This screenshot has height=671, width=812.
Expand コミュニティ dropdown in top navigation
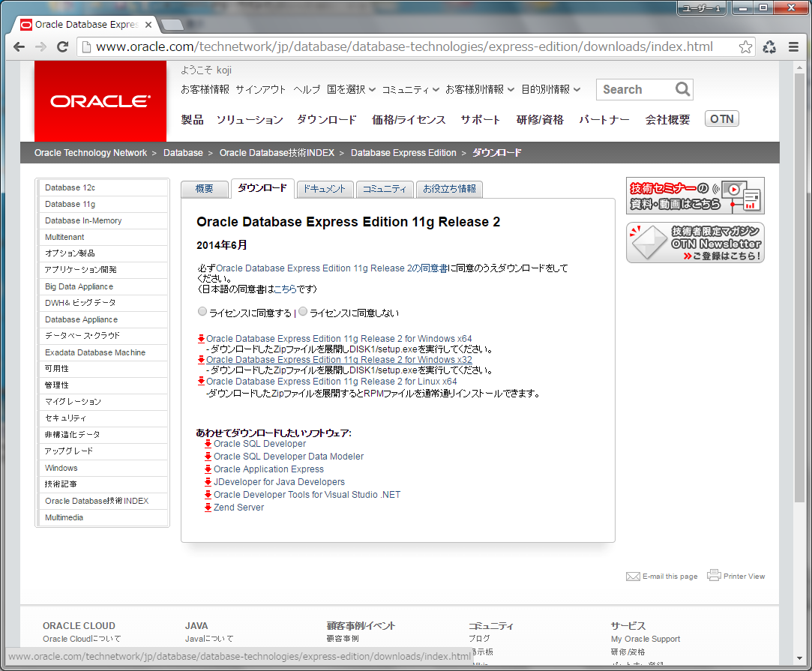point(411,89)
